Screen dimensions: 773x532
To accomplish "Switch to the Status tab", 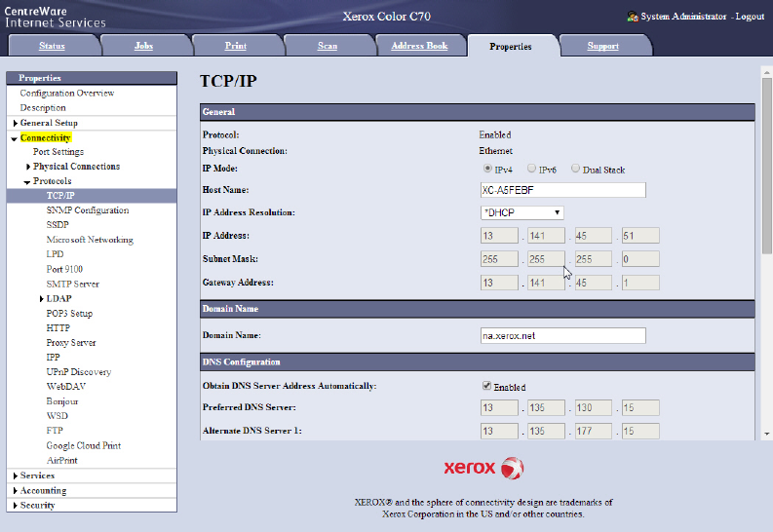I will (53, 46).
